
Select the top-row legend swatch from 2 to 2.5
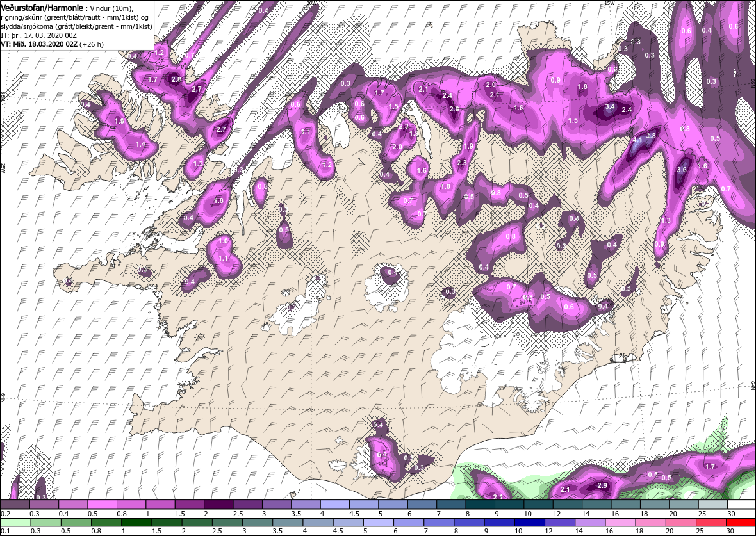219,504
